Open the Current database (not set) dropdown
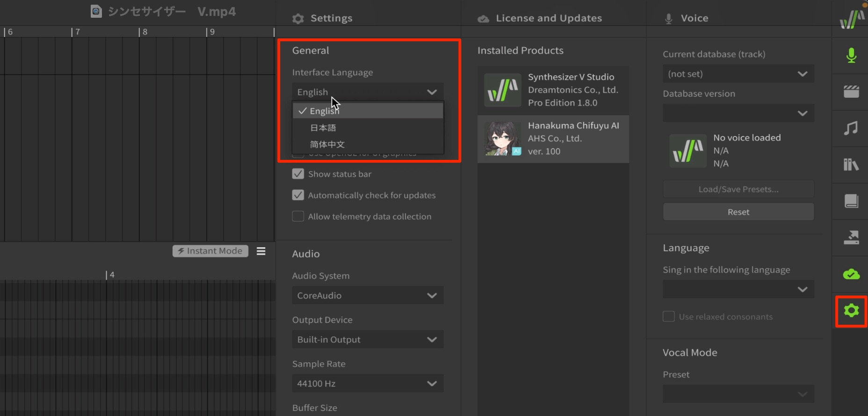Viewport: 868px width, 416px height. [738, 74]
